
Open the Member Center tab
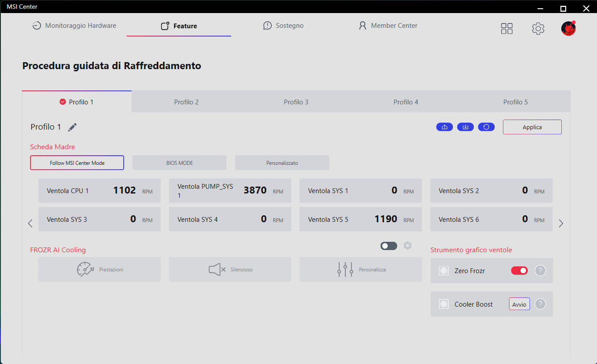click(x=388, y=26)
